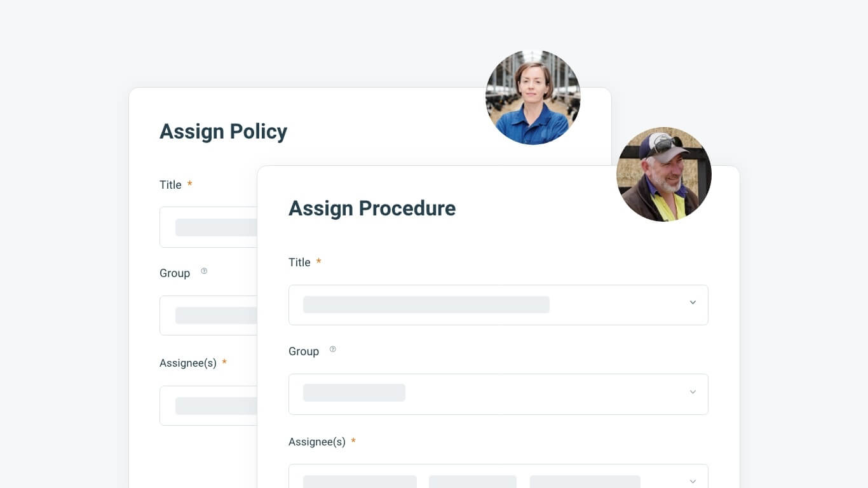Expand the Title dropdown chevron in Assign Procedure

pyautogui.click(x=693, y=303)
